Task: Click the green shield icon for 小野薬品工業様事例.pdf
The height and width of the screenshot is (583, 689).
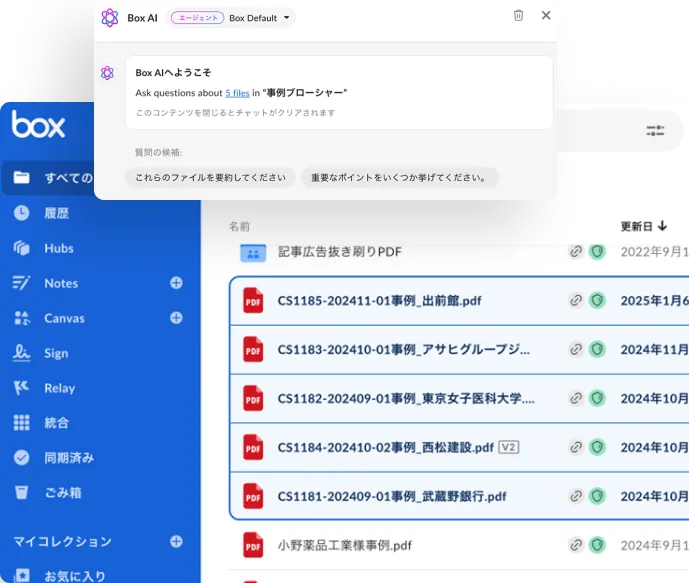Action: 597,545
